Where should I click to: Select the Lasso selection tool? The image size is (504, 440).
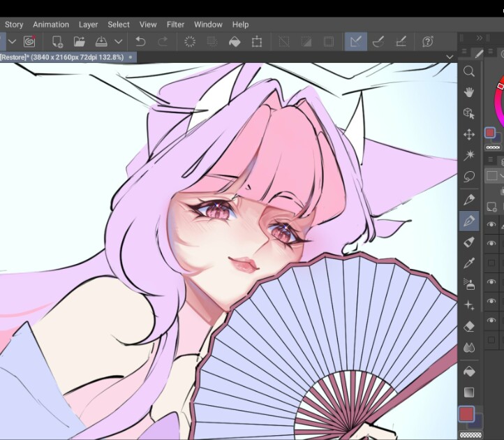pos(469,176)
